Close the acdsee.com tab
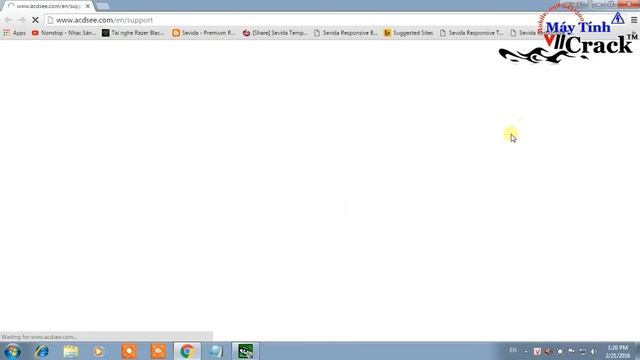 click(88, 6)
